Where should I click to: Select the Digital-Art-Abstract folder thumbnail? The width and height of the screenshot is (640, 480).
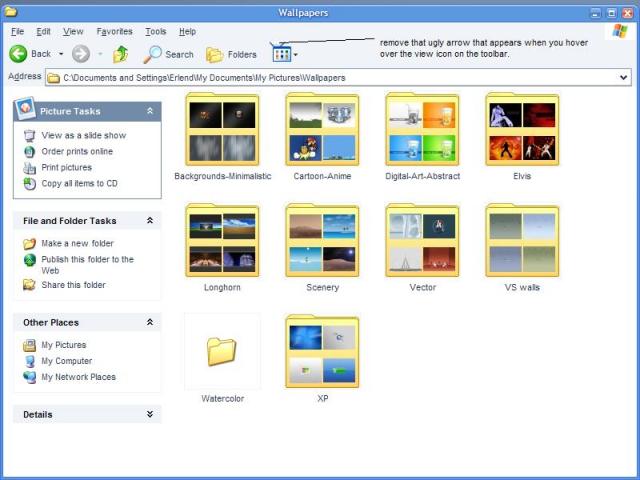[422, 129]
